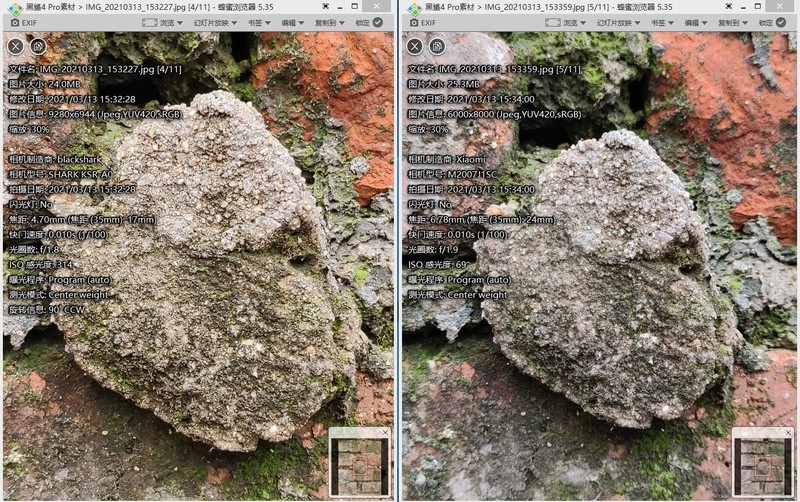Copy EXIF info in the right window

(x=438, y=46)
